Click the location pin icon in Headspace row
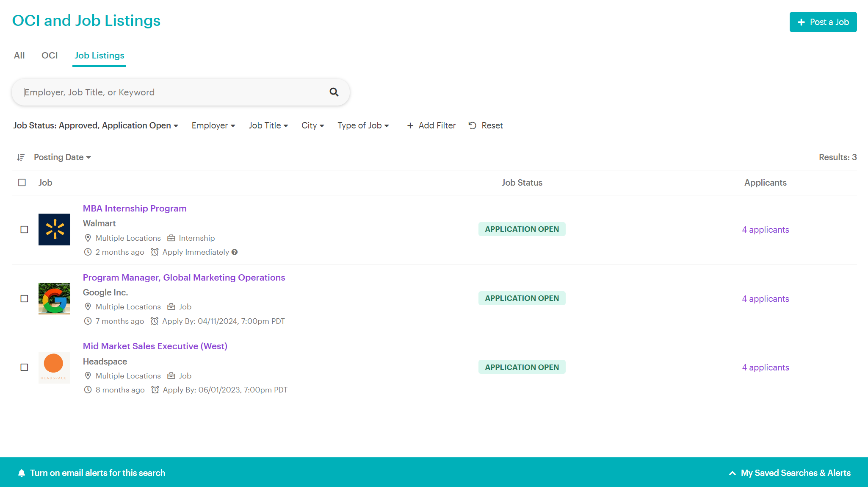 (88, 376)
